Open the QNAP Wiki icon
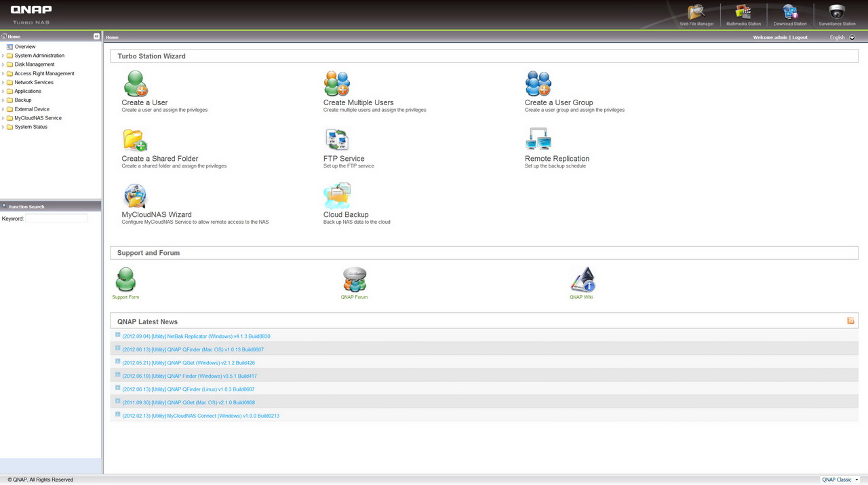The image size is (868, 485). click(x=582, y=279)
